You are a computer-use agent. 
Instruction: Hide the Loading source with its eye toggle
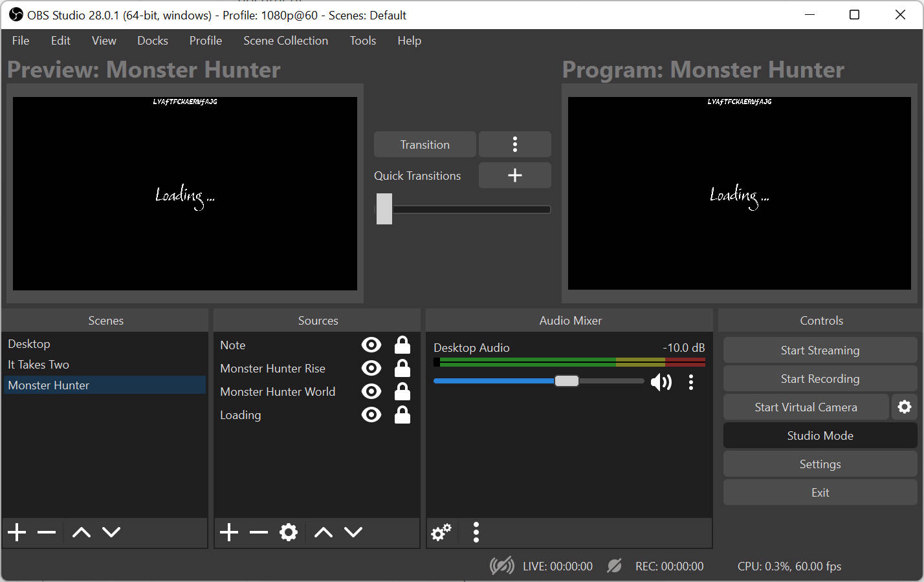point(371,415)
